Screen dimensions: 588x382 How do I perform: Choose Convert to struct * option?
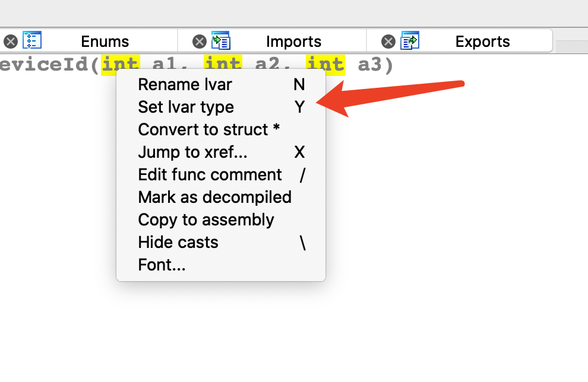click(208, 129)
